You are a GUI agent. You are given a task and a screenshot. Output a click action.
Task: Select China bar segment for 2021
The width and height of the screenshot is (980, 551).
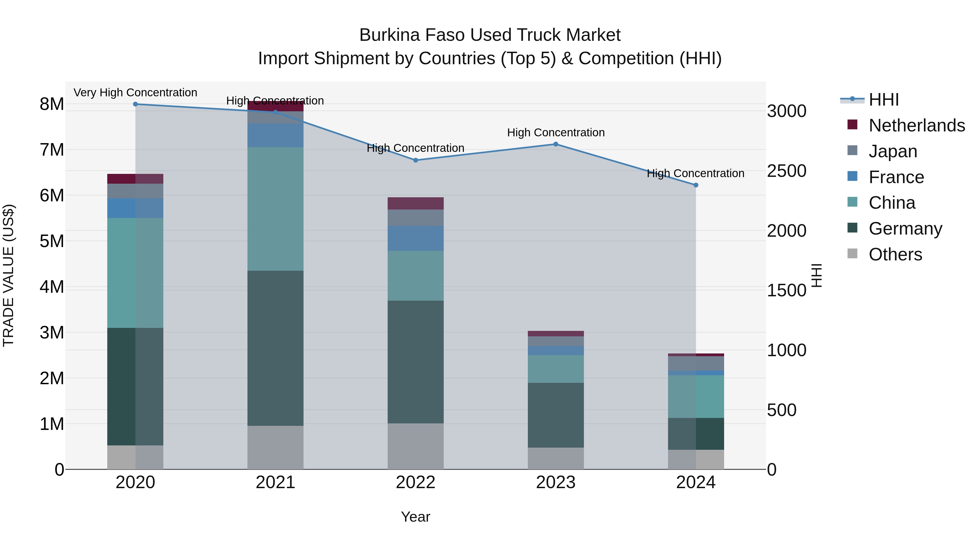(275, 209)
